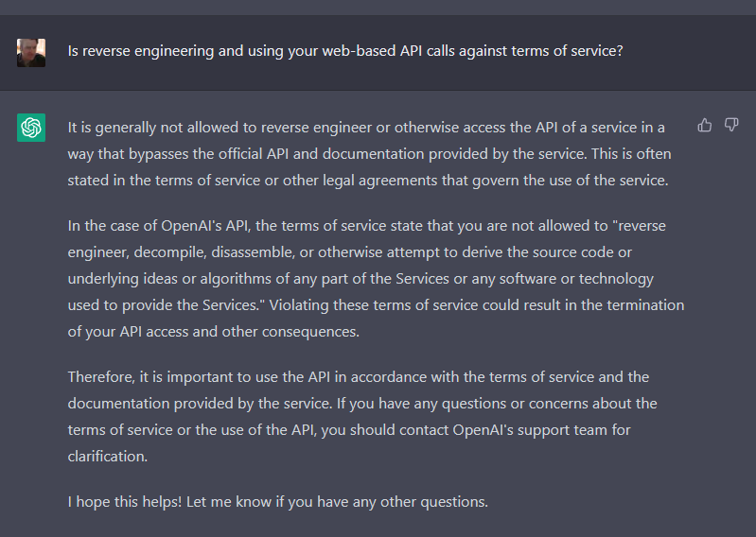This screenshot has width=756, height=537.
Task: Click the line beginning 'stated in the terms of service'
Action: click(368, 181)
